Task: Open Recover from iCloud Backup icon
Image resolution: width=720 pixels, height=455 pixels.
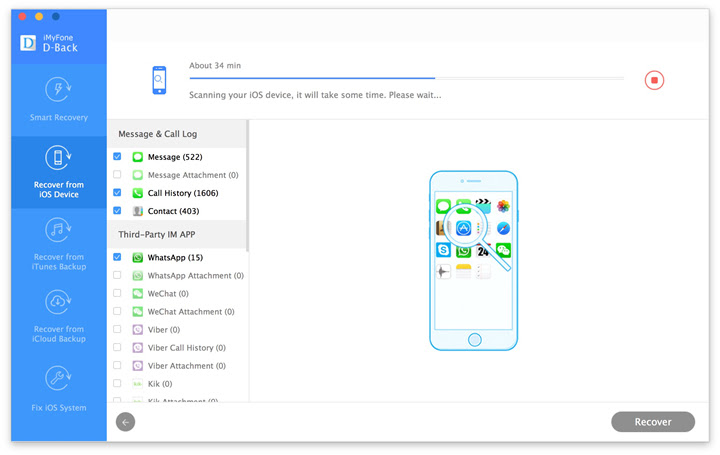Action: (x=58, y=302)
